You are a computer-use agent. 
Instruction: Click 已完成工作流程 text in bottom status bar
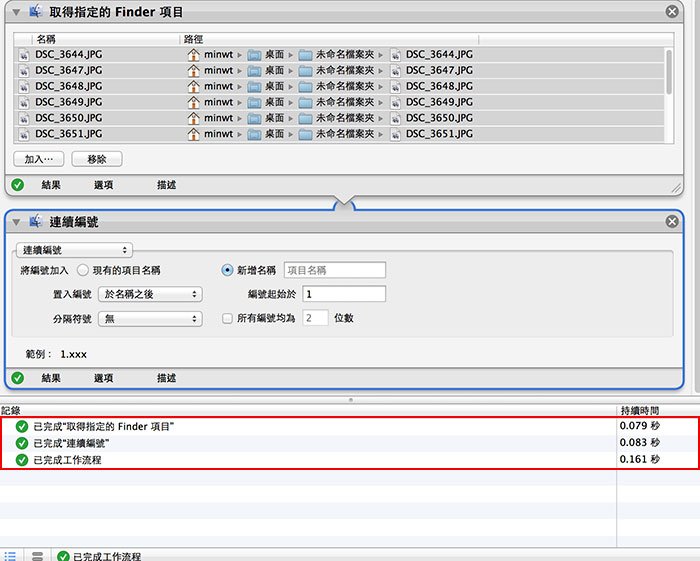coord(107,557)
